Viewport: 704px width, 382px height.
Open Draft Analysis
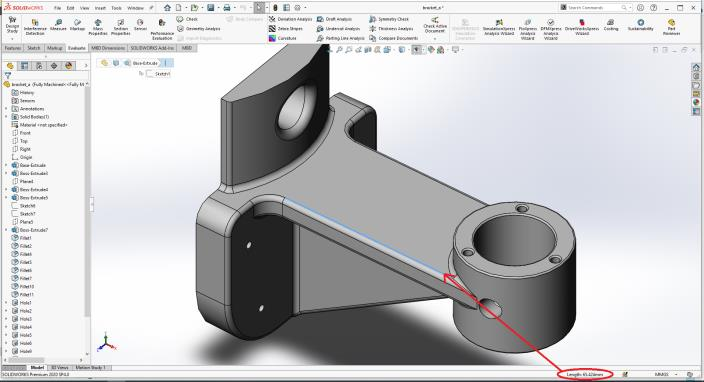(x=334, y=19)
